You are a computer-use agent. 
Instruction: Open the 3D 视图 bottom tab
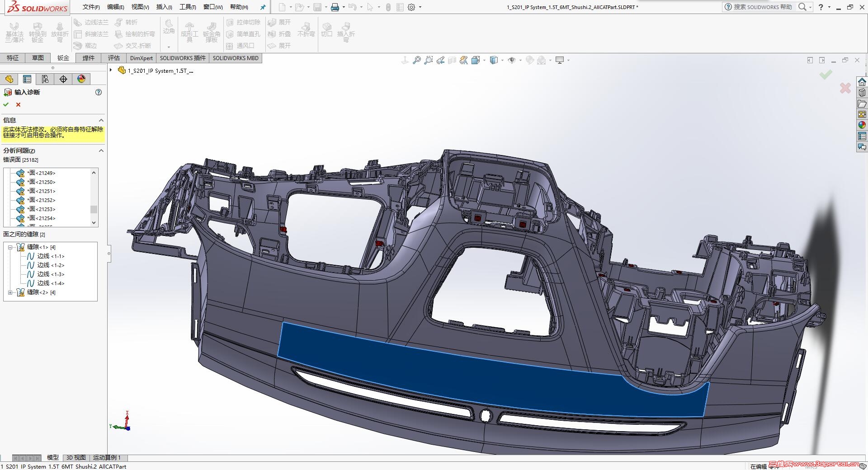point(76,457)
